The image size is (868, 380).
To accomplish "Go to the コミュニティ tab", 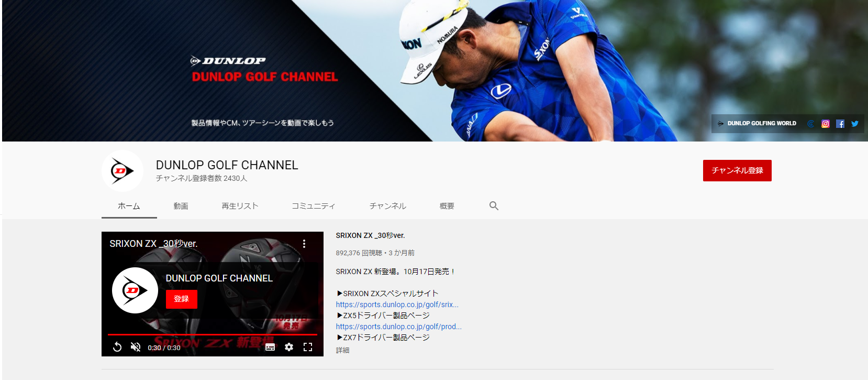I will pos(313,206).
